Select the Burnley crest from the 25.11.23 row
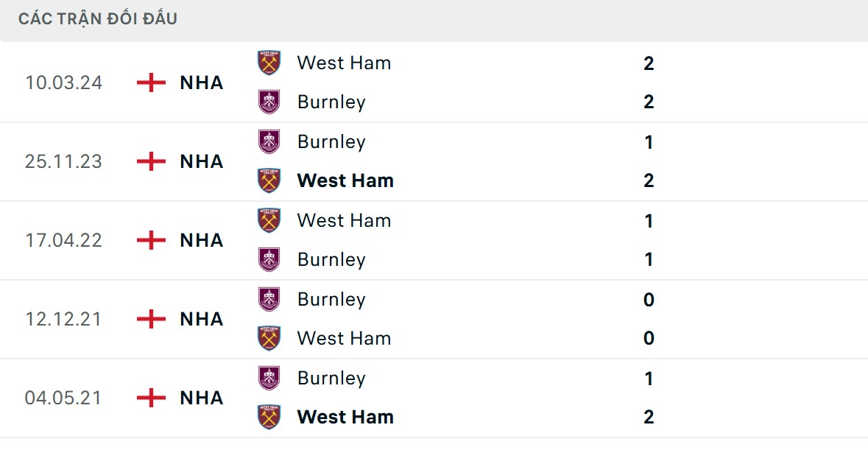The width and height of the screenshot is (868, 450). pos(268,141)
